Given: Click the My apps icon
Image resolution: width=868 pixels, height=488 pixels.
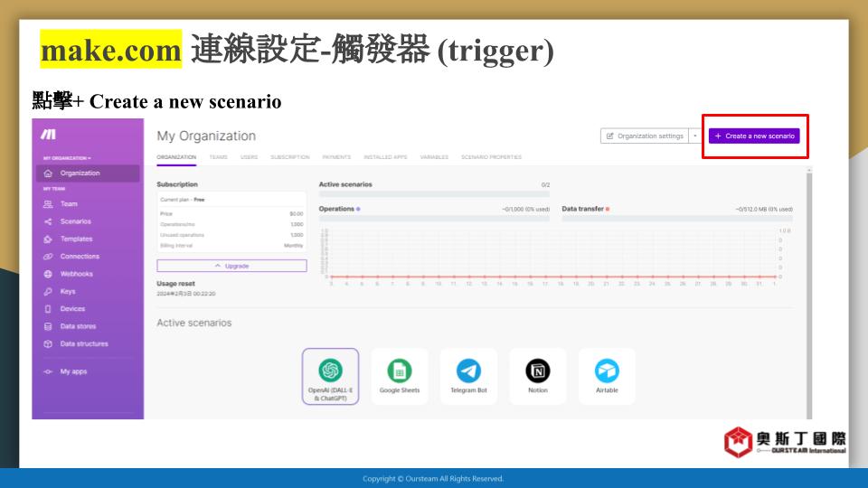Looking at the screenshot, I should pyautogui.click(x=48, y=371).
